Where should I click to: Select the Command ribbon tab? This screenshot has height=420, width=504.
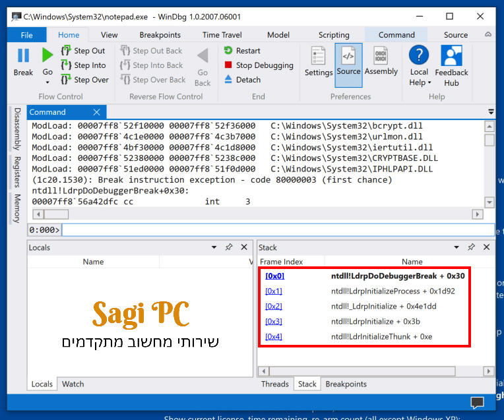tap(396, 35)
